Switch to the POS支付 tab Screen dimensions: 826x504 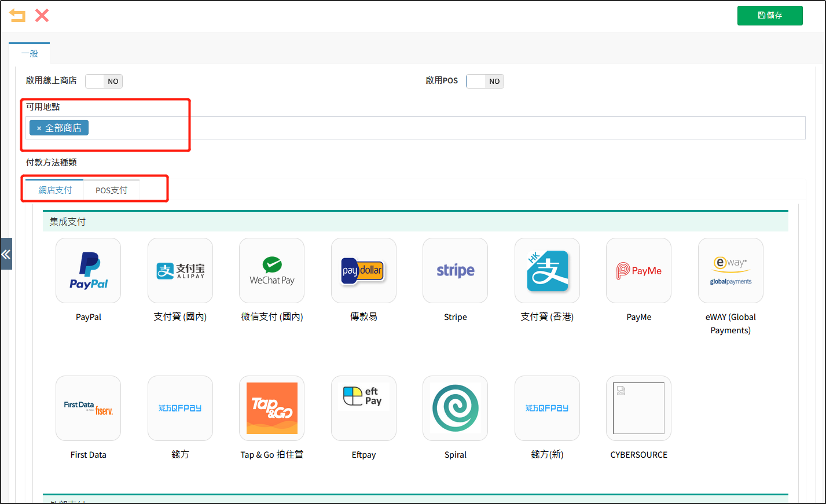[x=111, y=190]
